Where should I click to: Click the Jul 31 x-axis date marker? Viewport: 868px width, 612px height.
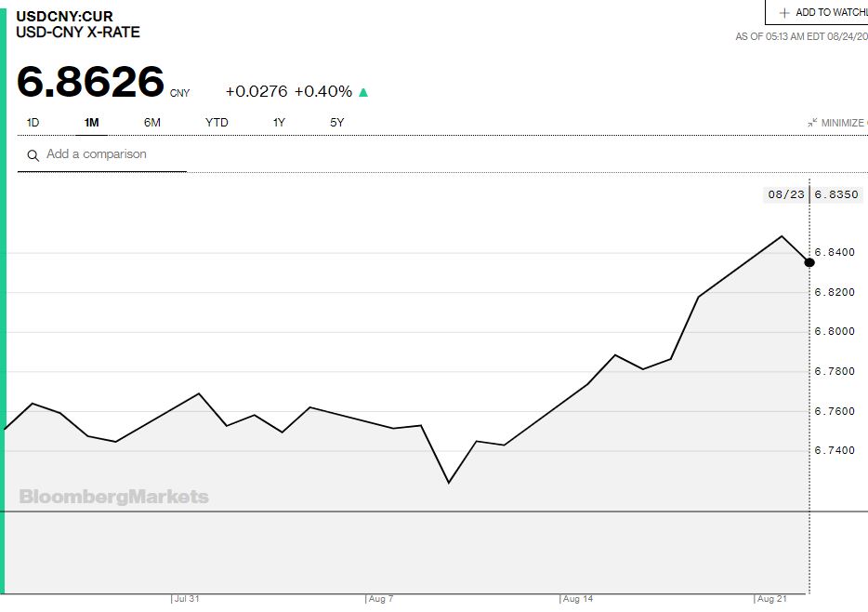coord(187,599)
